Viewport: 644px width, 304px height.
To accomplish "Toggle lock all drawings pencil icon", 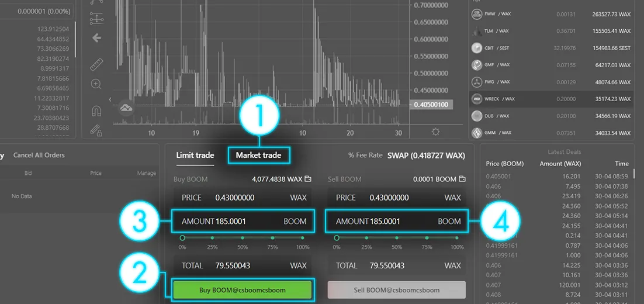I will [x=96, y=130].
